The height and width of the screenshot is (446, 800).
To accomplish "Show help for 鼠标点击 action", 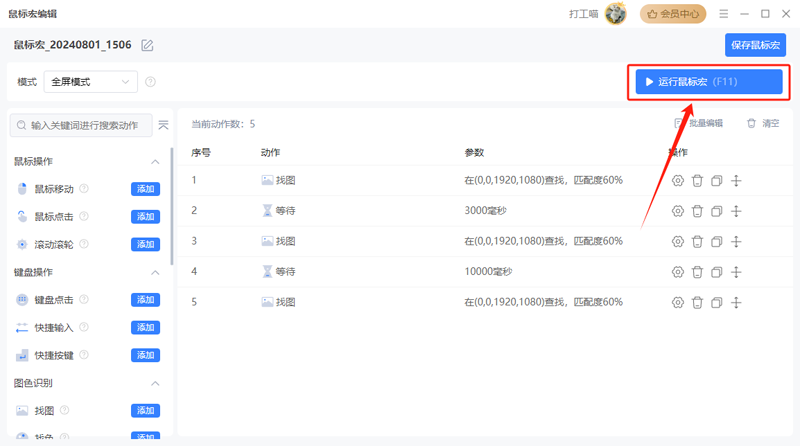I will point(84,216).
